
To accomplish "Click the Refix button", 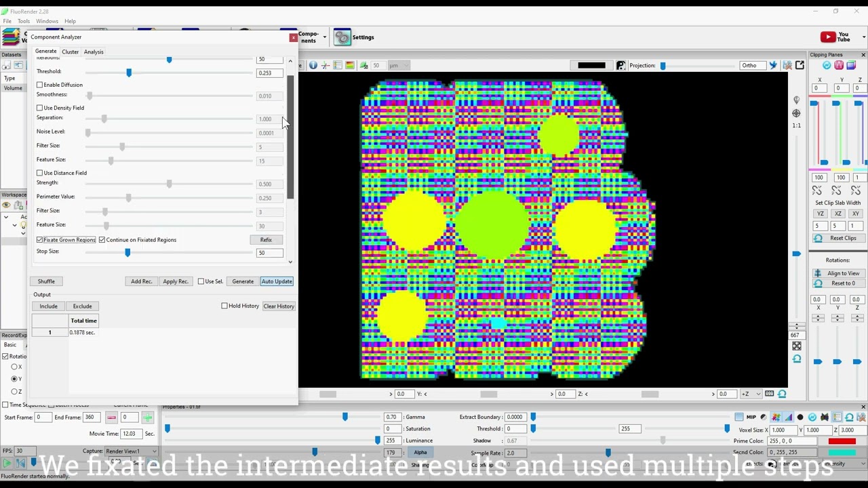I will [x=266, y=240].
